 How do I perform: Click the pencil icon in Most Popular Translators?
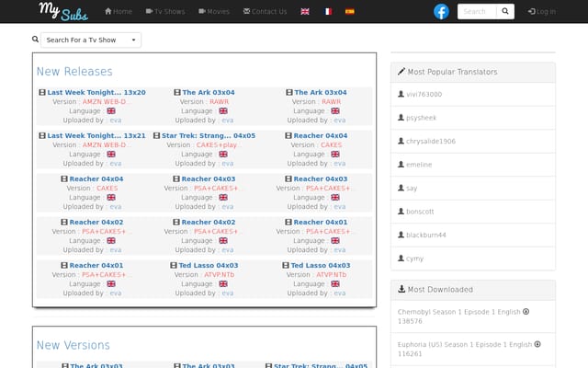[x=401, y=72]
